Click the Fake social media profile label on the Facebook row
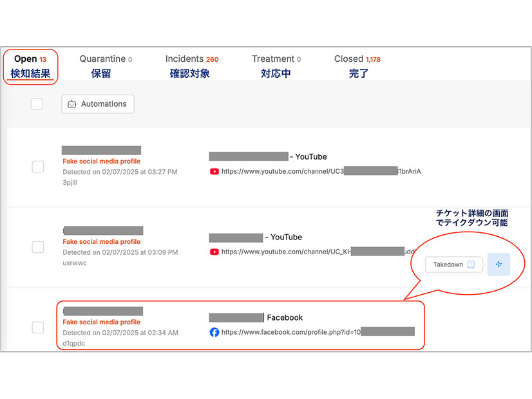 tap(102, 322)
